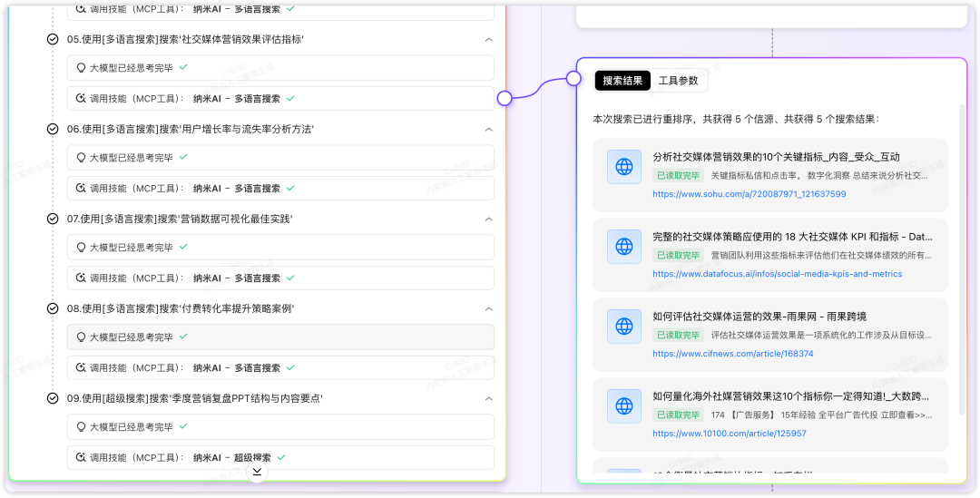Click globe icon of the datafocus.ai result
This screenshot has height=498, width=980.
tap(624, 247)
